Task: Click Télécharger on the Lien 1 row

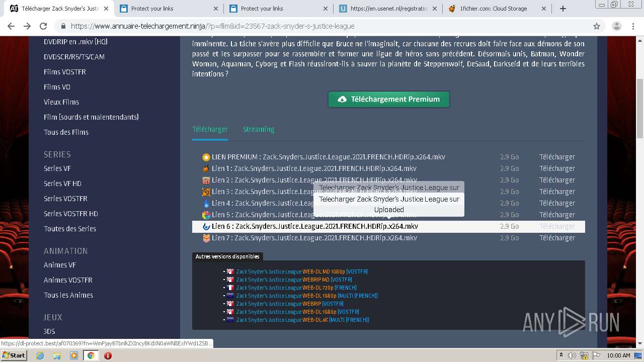Action: coord(557,168)
